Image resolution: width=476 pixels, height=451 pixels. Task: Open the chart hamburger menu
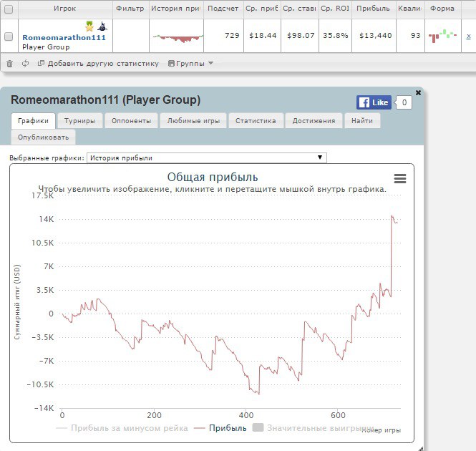pos(399,178)
